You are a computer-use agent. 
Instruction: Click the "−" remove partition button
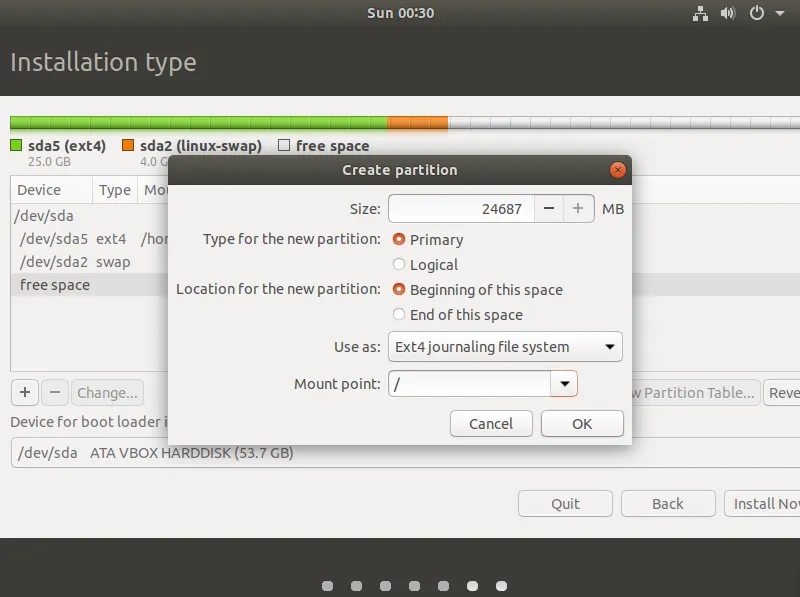(55, 392)
